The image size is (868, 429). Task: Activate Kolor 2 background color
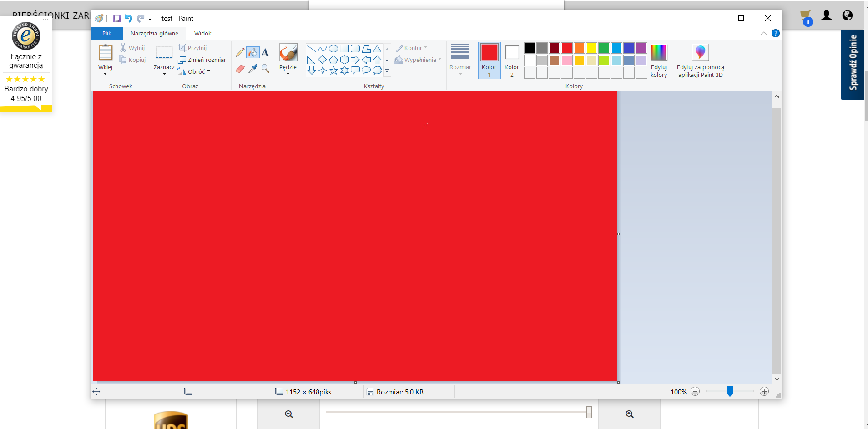pos(512,61)
